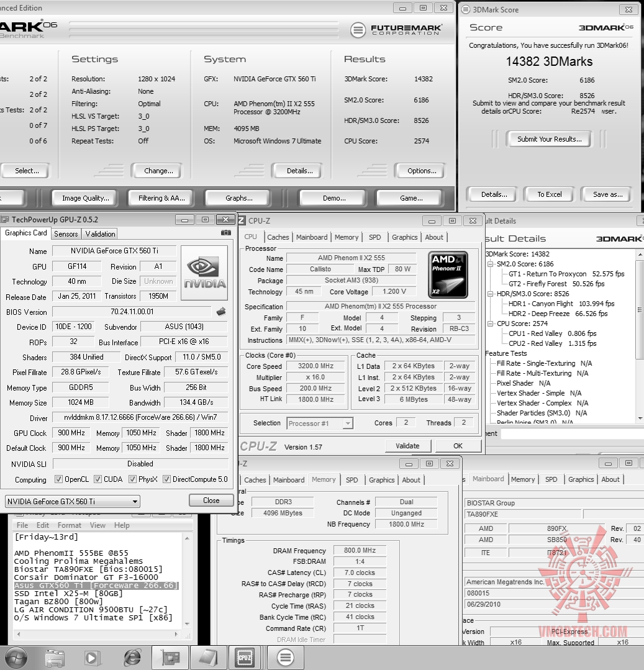Select the highlighted Asus GTX560 Ti line
The width and height of the screenshot is (644, 670).
point(96,586)
